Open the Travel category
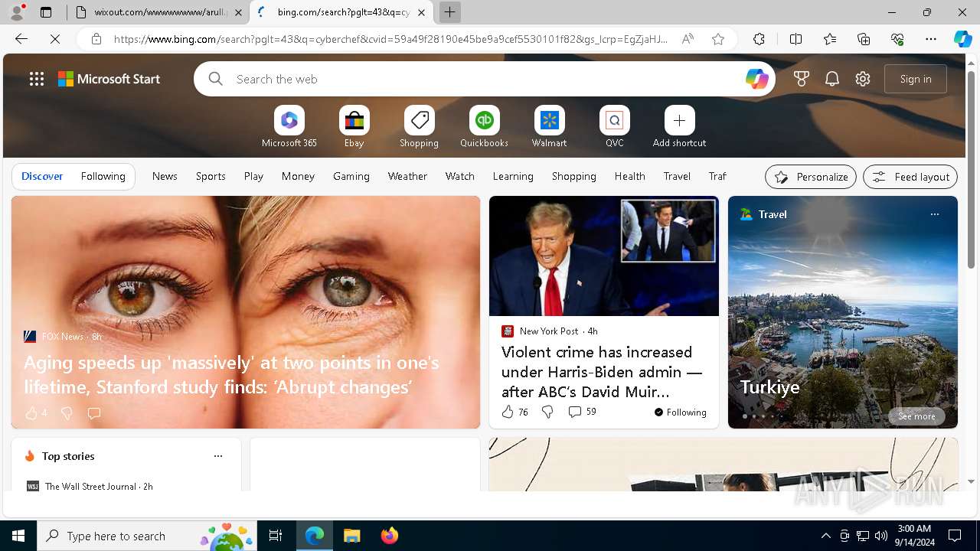The image size is (980, 551). pyautogui.click(x=677, y=176)
